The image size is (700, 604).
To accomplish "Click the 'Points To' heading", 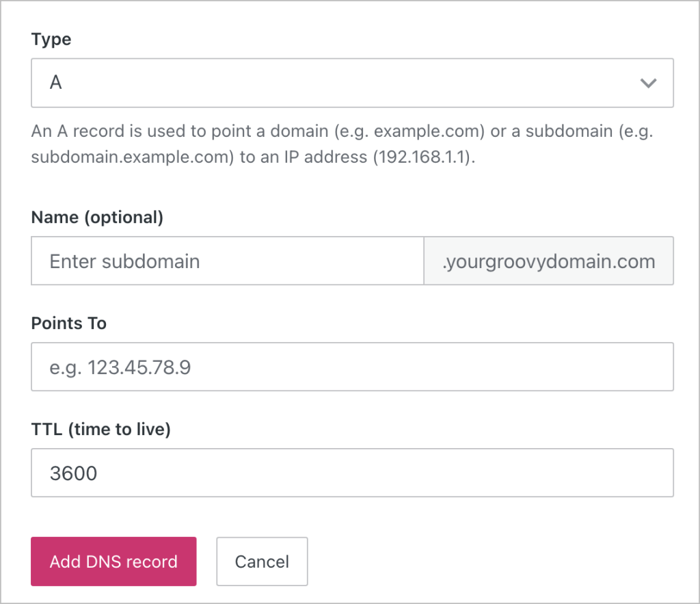I will tap(68, 323).
